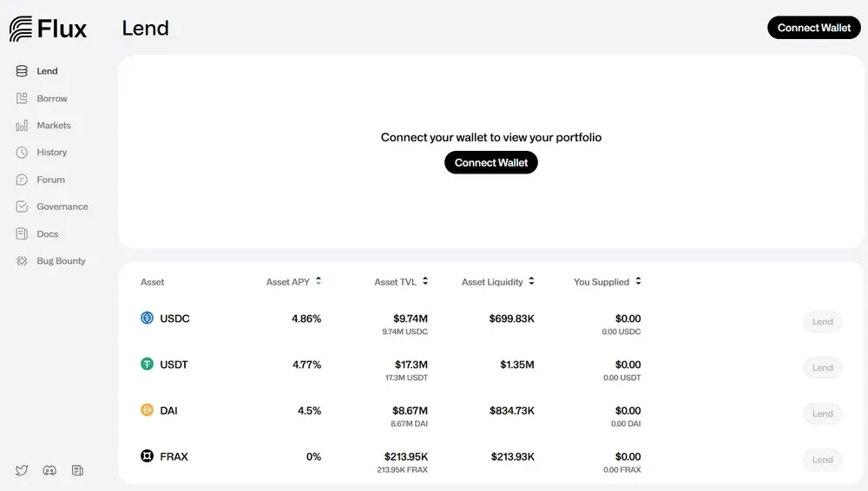The image size is (868, 491).
Task: Click Lend button for USDC row
Action: [823, 322]
